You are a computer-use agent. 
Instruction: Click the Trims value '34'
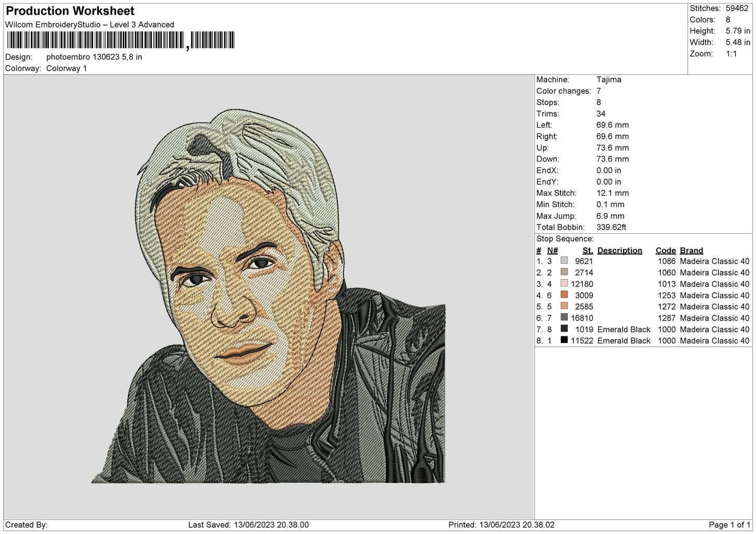(601, 113)
